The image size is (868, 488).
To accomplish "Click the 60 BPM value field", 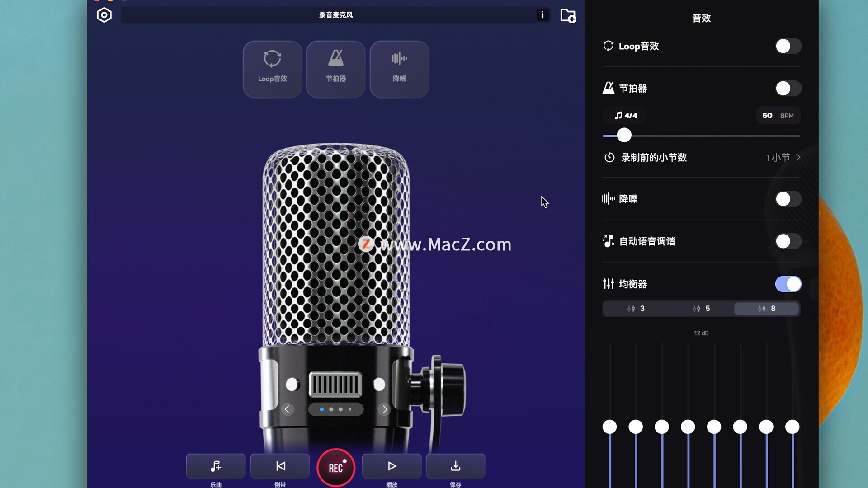I will (x=778, y=116).
